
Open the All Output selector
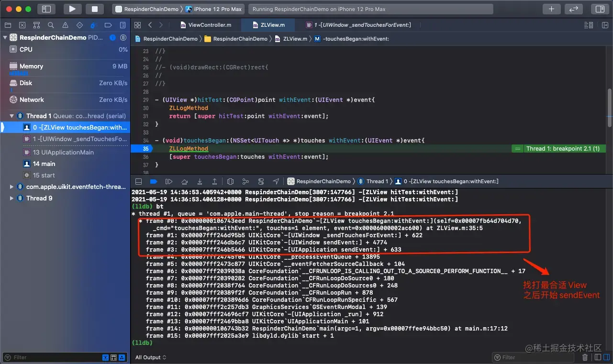click(x=151, y=357)
